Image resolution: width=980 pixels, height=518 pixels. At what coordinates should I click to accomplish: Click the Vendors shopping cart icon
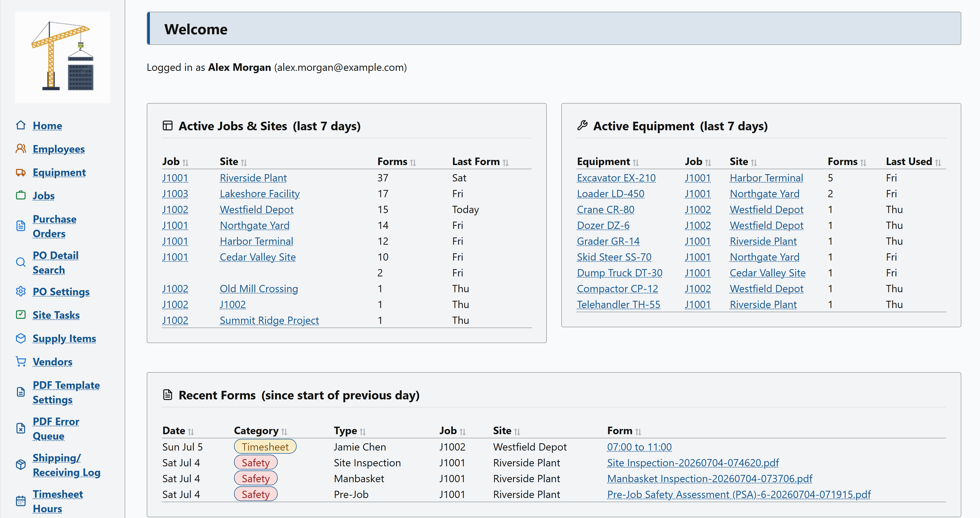point(21,362)
